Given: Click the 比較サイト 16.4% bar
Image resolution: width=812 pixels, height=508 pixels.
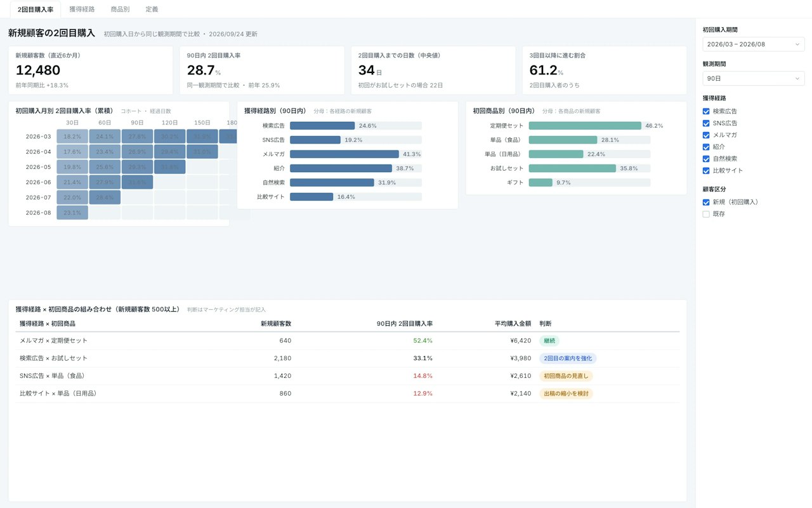Looking at the screenshot, I should tap(311, 197).
